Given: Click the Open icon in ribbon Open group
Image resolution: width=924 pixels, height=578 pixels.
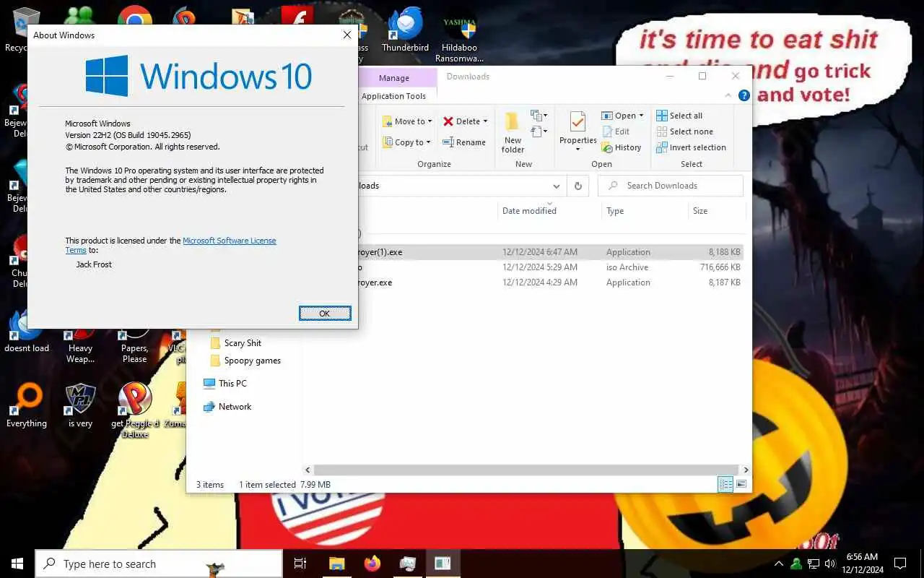Looking at the screenshot, I should pos(607,116).
